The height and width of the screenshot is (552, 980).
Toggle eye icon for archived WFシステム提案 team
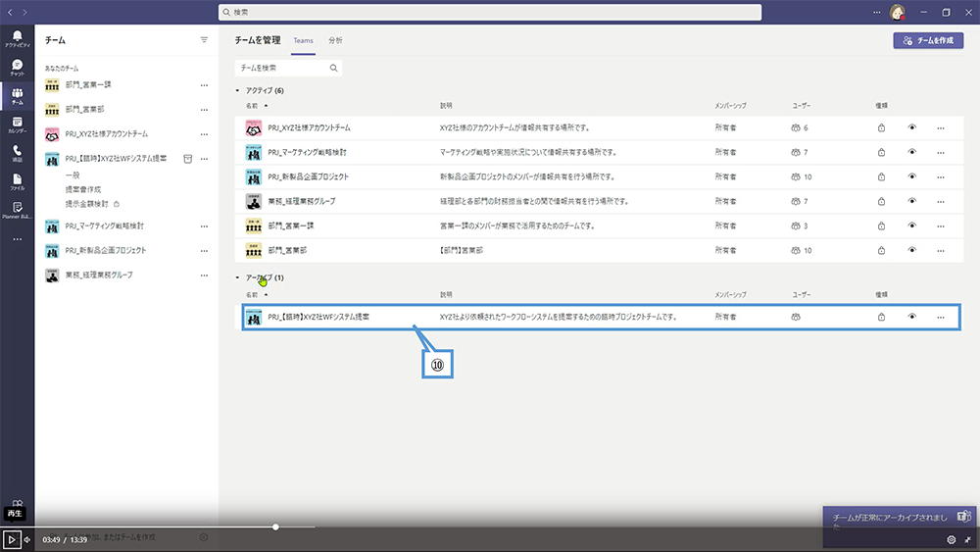coord(911,317)
